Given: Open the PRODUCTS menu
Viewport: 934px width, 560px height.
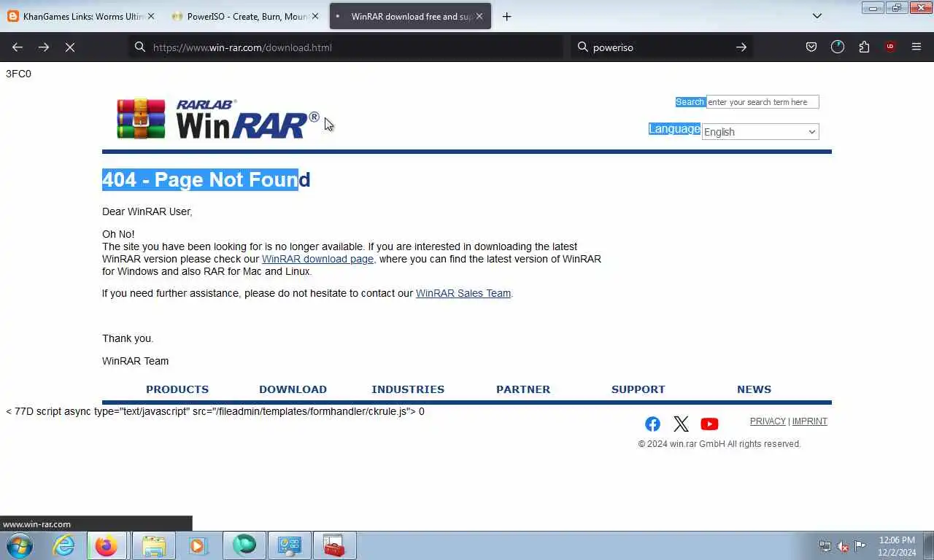Looking at the screenshot, I should (177, 389).
